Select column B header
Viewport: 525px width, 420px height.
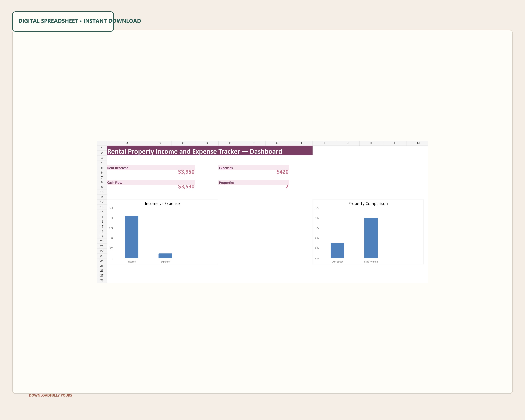point(159,143)
